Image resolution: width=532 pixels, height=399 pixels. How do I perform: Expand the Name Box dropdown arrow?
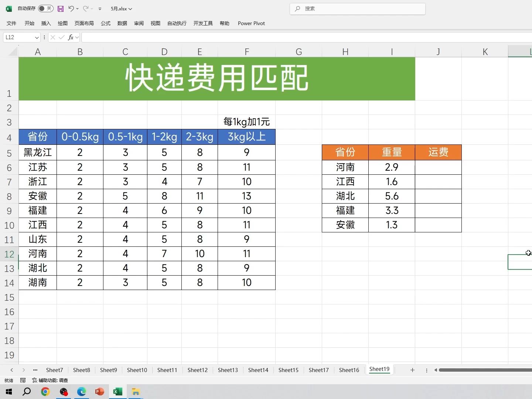coord(37,37)
